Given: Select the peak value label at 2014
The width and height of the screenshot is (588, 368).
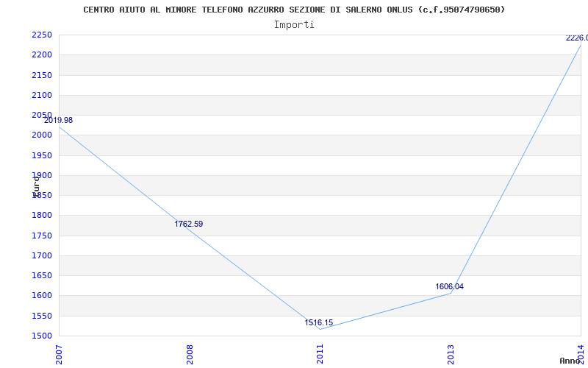Looking at the screenshot, I should click(x=576, y=38).
